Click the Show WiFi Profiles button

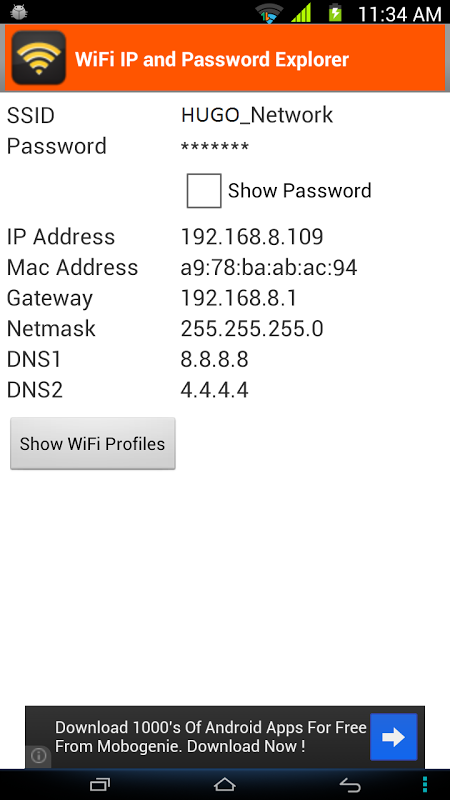tap(93, 443)
